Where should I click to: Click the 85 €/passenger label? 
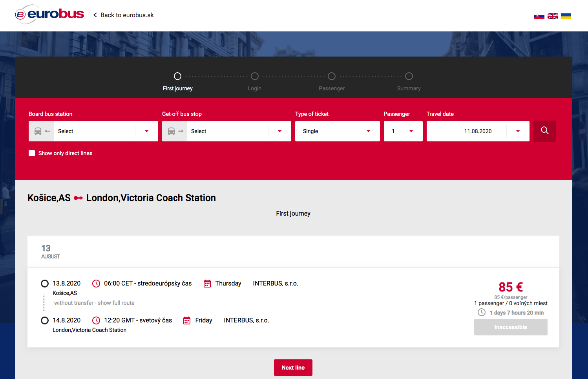tap(511, 297)
